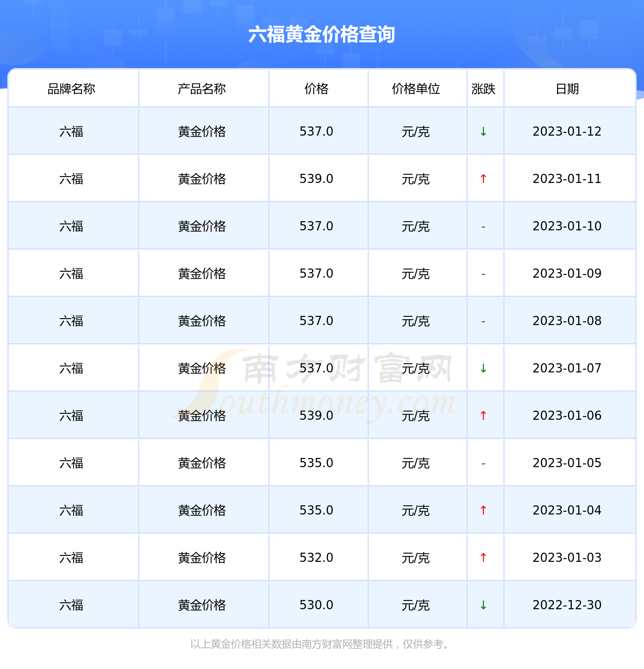
Task: Click the down arrow for 2023-01-07
Action: pos(483,368)
